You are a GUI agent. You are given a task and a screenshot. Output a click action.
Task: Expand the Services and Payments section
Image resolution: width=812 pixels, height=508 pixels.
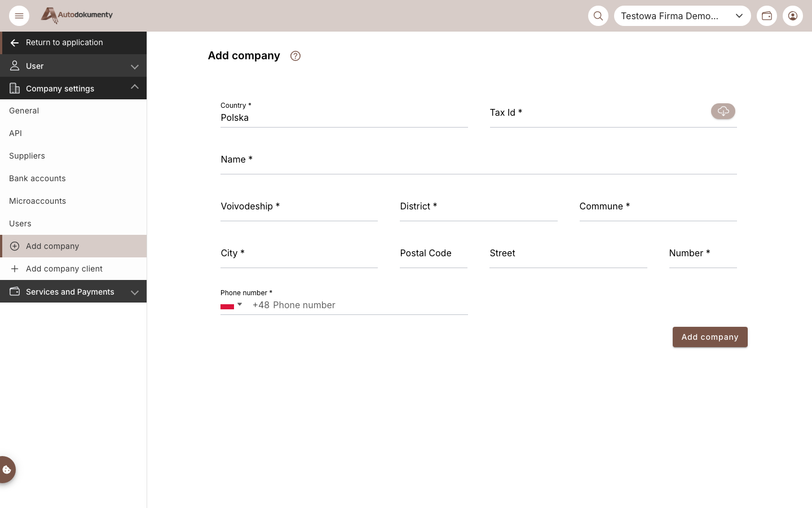[x=73, y=292]
